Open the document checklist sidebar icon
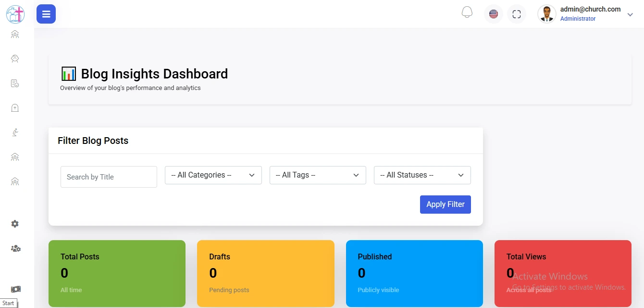The image size is (644, 308). click(x=15, y=83)
